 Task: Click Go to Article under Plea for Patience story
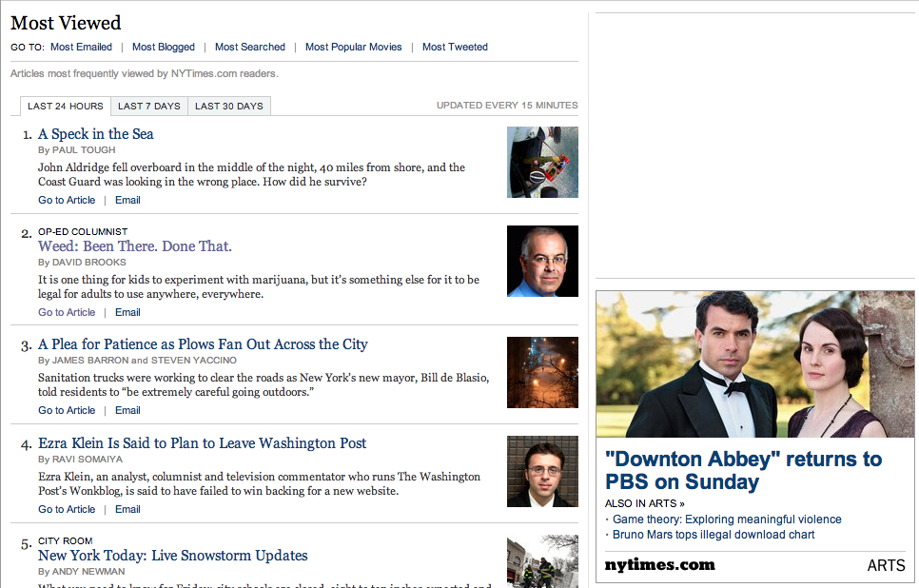click(x=67, y=410)
